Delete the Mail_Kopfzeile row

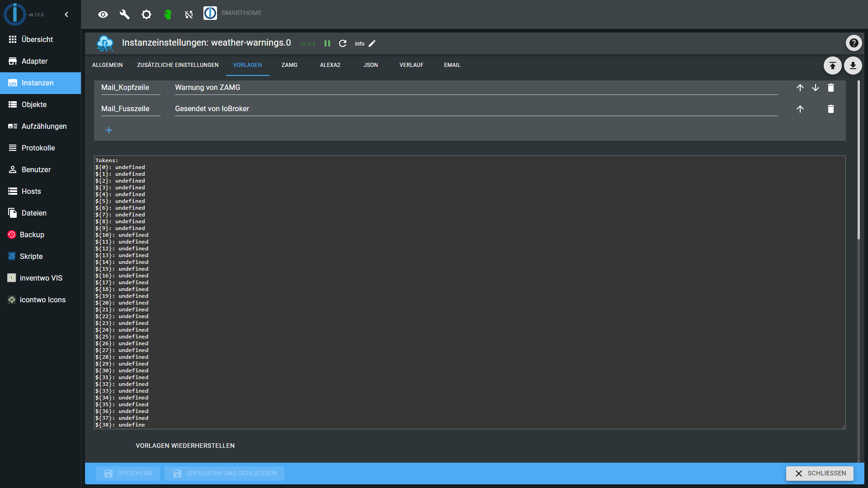pos(831,88)
